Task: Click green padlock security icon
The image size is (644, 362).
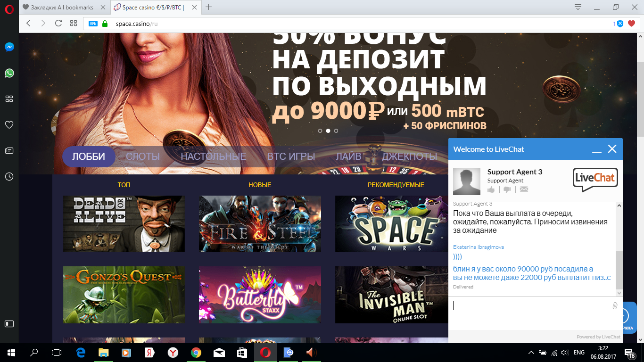Action: tap(105, 24)
